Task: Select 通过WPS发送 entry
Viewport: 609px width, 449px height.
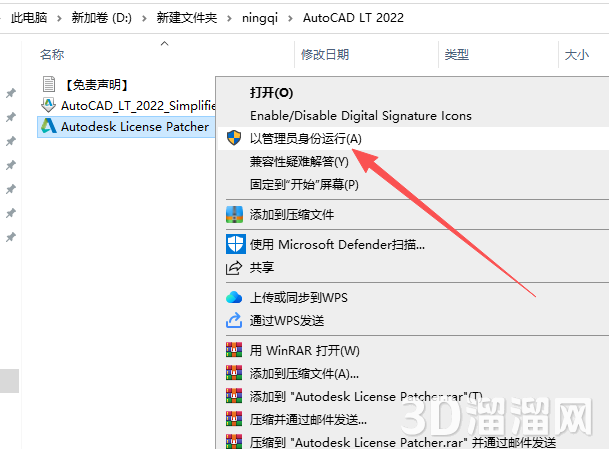Action: [x=287, y=320]
